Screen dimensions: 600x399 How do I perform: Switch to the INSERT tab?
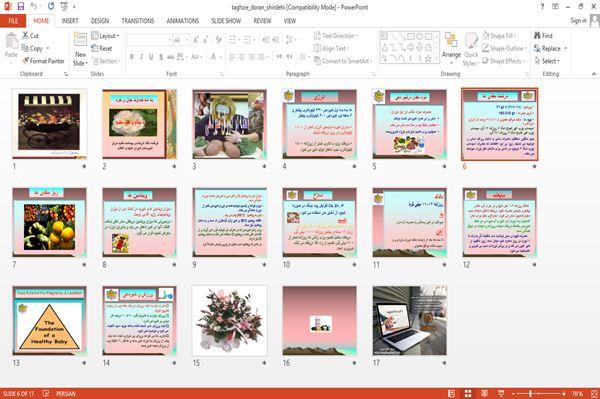point(70,21)
